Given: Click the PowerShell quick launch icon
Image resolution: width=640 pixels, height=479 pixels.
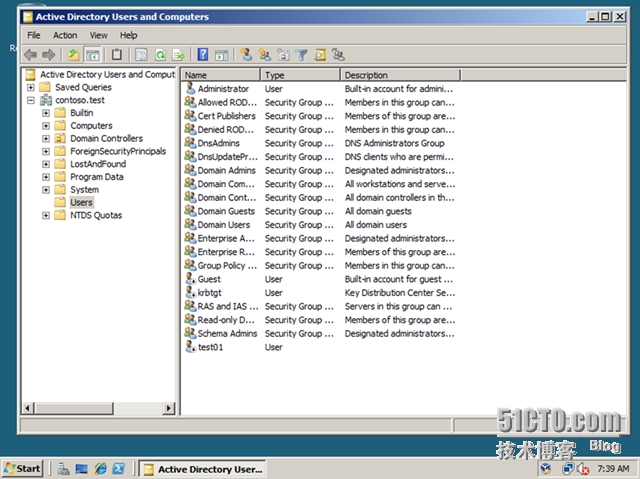Looking at the screenshot, I should [119, 469].
